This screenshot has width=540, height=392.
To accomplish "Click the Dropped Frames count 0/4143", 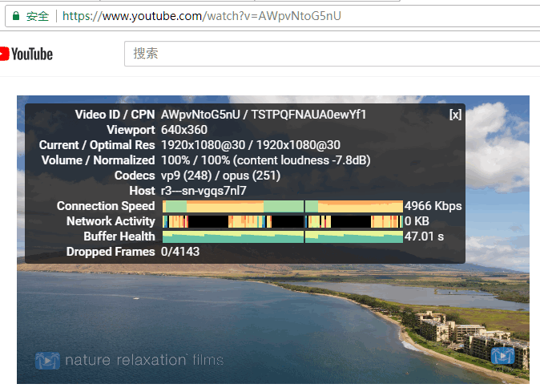I will coord(180,252).
